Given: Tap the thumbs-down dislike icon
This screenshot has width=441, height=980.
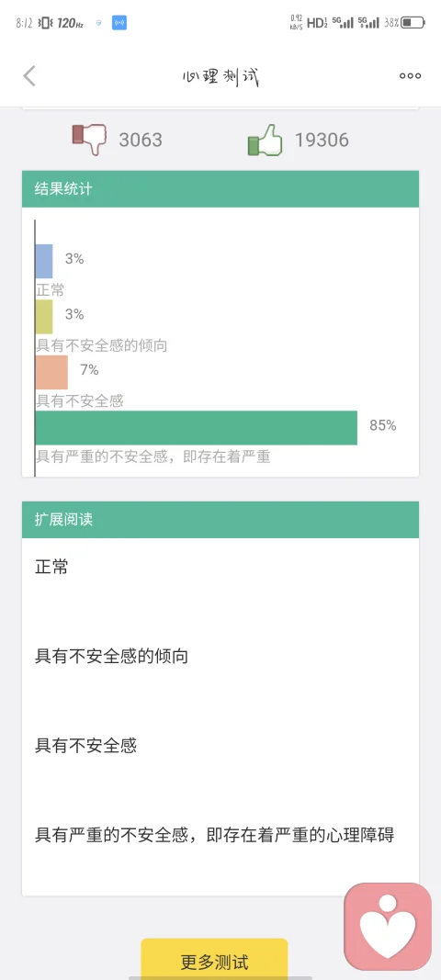Looking at the screenshot, I should click(89, 139).
